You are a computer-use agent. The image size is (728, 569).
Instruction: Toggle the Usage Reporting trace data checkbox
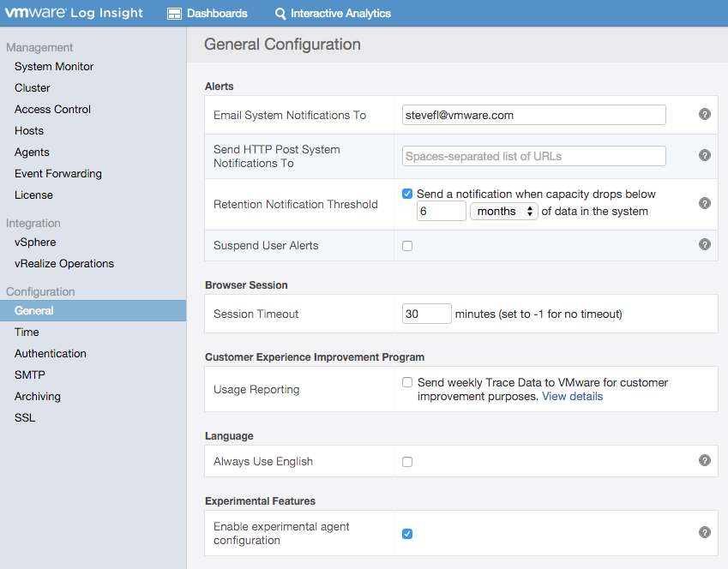(407, 383)
